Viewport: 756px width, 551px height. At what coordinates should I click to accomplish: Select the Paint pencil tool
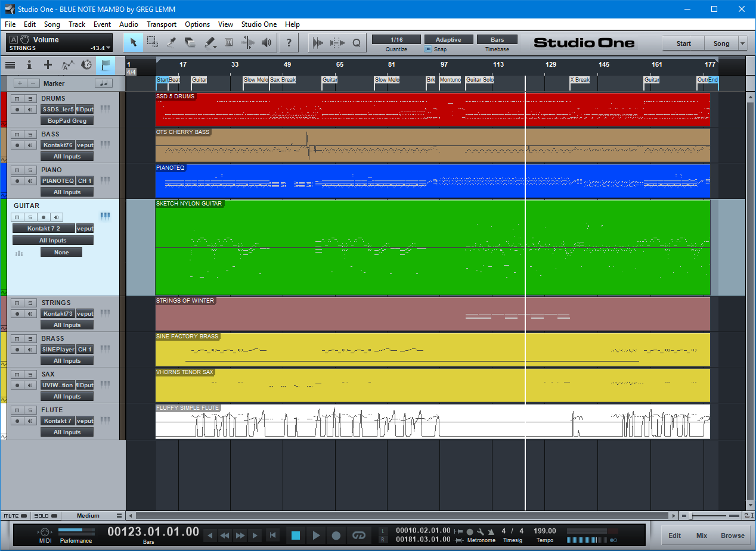coord(209,42)
